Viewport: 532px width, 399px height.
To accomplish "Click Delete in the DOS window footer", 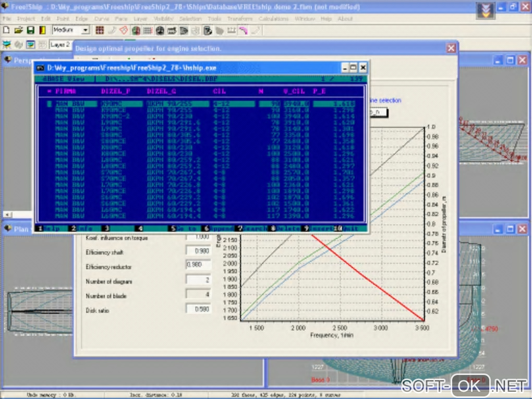I will pyautogui.click(x=287, y=228).
